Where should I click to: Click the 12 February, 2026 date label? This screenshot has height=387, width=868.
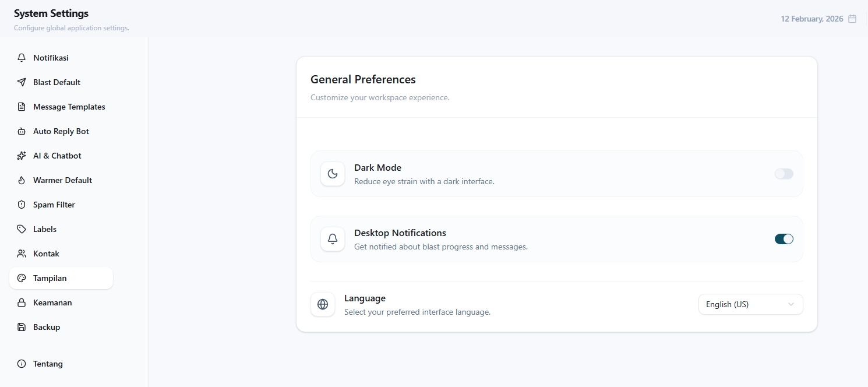pos(811,19)
